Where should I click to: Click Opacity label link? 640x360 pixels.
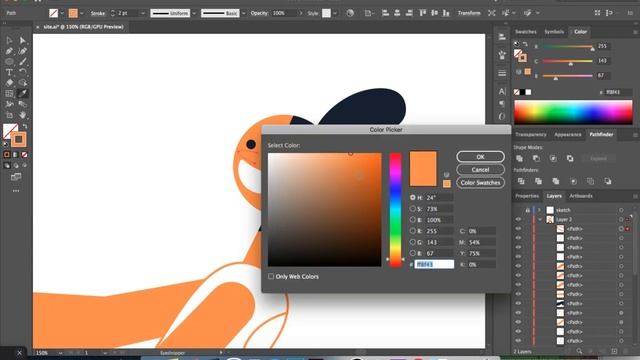pyautogui.click(x=259, y=13)
